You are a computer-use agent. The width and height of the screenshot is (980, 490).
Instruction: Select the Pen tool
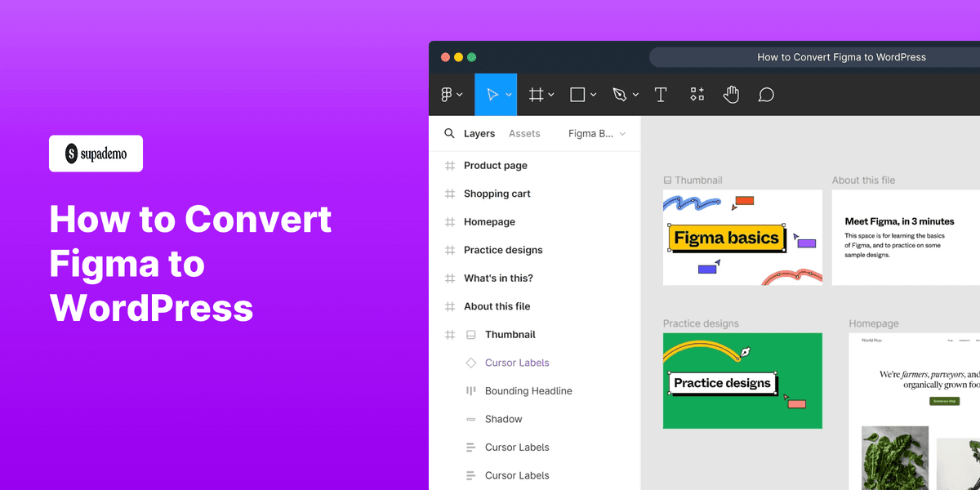click(620, 94)
